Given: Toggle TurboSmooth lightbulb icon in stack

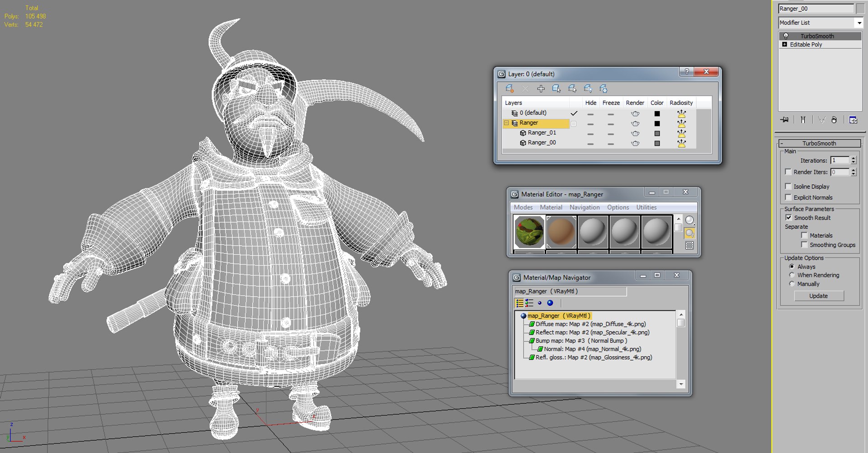Looking at the screenshot, I should 786,36.
